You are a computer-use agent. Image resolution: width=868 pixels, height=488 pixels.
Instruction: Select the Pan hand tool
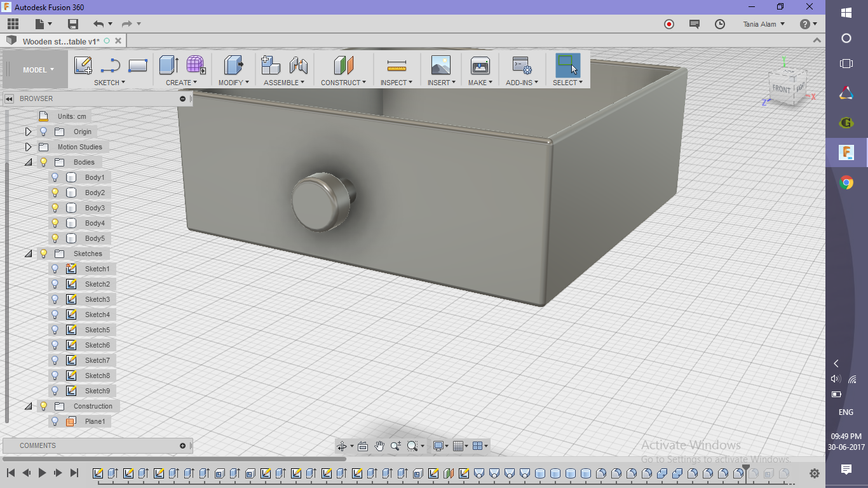379,446
